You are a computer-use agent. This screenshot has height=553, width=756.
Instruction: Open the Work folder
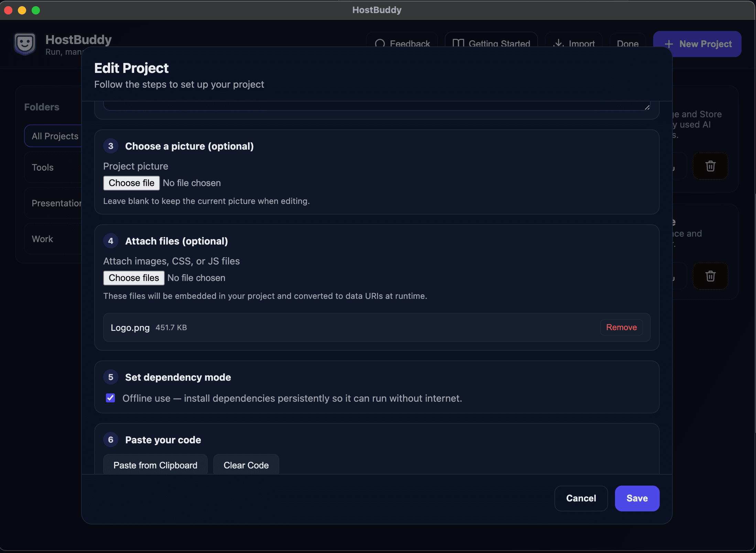click(42, 239)
